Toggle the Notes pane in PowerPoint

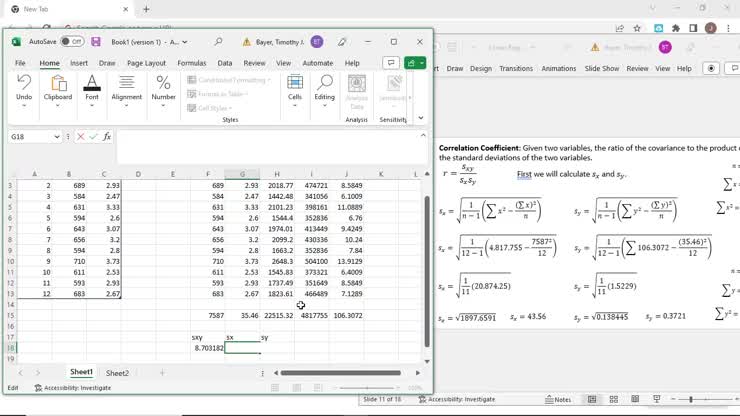tap(557, 399)
